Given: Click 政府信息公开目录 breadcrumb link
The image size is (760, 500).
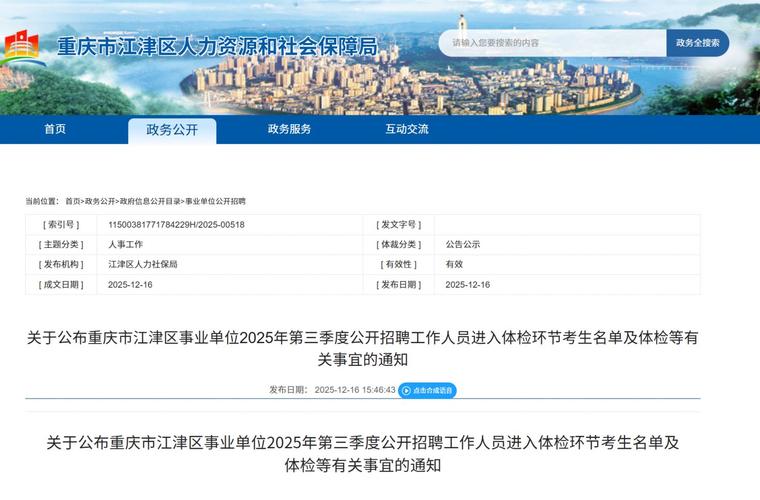Looking at the screenshot, I should click(x=150, y=201).
